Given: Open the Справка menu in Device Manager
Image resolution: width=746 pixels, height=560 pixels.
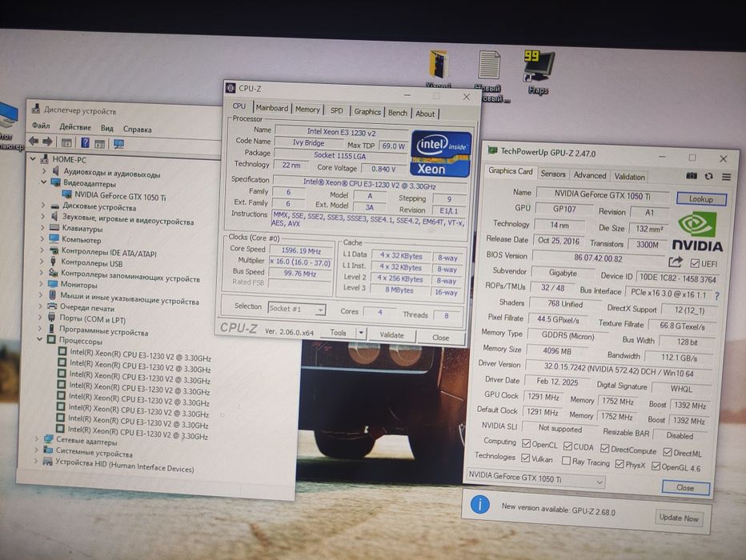Looking at the screenshot, I should (138, 129).
